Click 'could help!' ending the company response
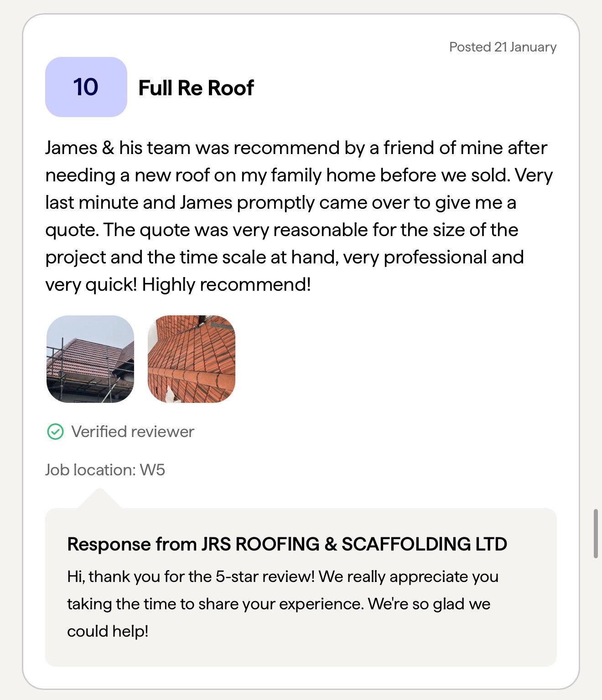The height and width of the screenshot is (700, 602). click(x=108, y=631)
